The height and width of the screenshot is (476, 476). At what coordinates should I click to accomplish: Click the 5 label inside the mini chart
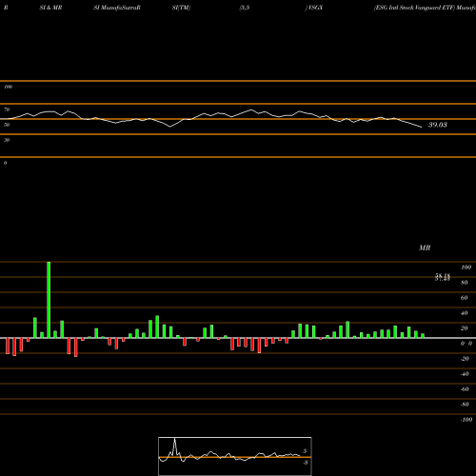tap(305, 451)
